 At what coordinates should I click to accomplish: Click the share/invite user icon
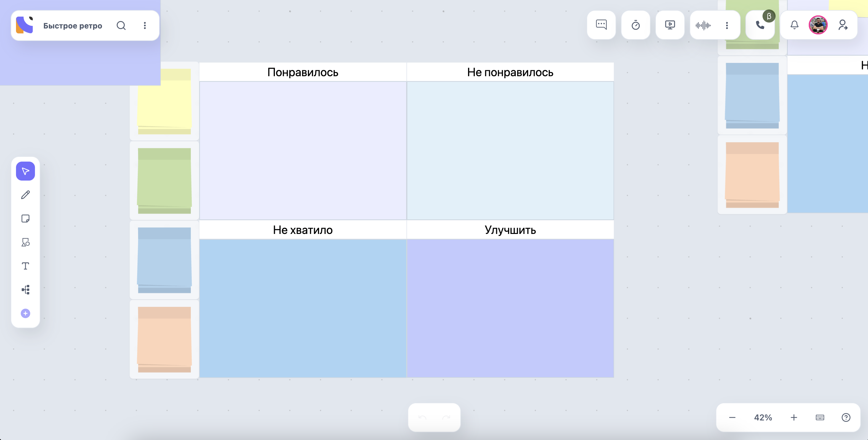[x=843, y=25]
